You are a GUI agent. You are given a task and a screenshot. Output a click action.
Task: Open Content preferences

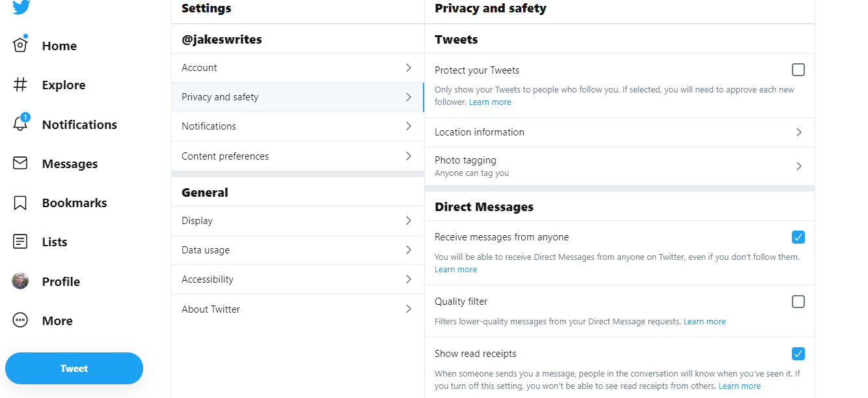297,156
